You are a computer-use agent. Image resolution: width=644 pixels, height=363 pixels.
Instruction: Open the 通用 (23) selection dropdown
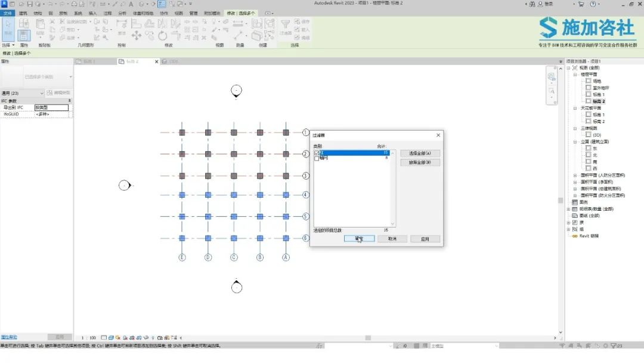22,93
